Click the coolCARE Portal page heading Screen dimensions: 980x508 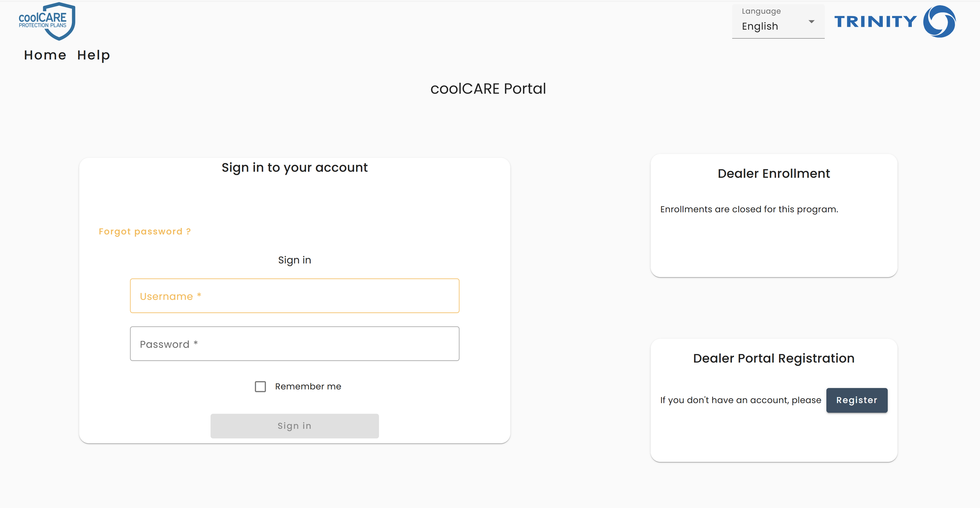(x=488, y=89)
